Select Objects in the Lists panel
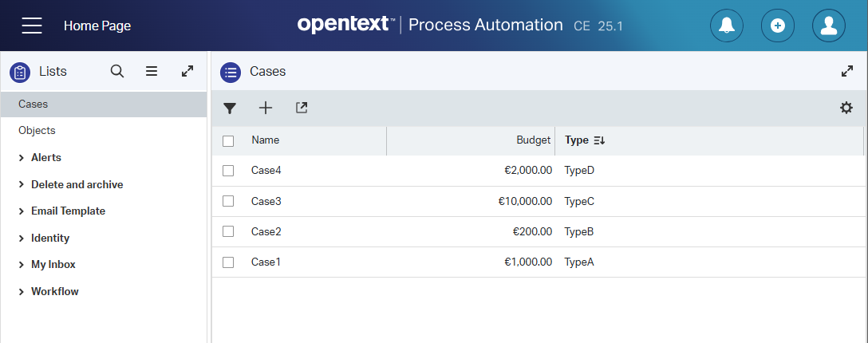Screen dimensions: 868x343 coord(37,130)
